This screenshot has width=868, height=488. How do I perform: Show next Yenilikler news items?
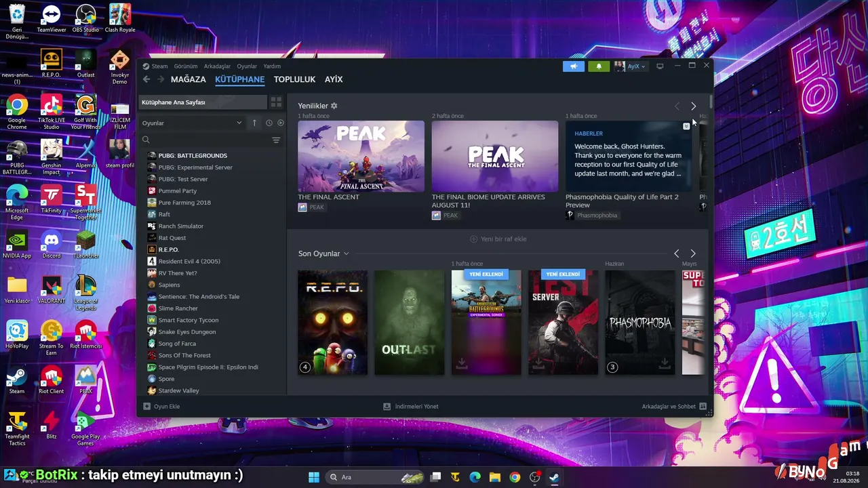[x=693, y=106]
